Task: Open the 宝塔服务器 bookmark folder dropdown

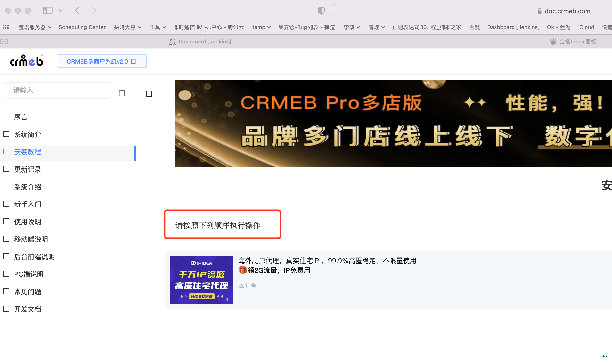Action: (35, 27)
